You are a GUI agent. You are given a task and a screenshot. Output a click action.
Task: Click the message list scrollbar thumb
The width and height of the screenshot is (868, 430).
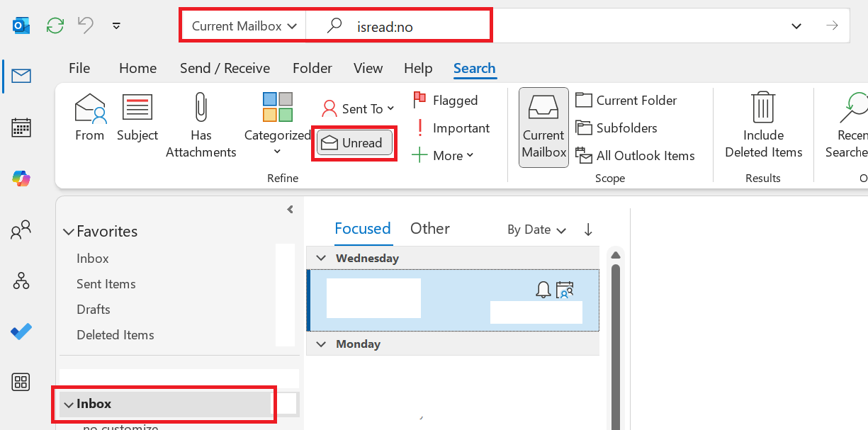(616, 346)
